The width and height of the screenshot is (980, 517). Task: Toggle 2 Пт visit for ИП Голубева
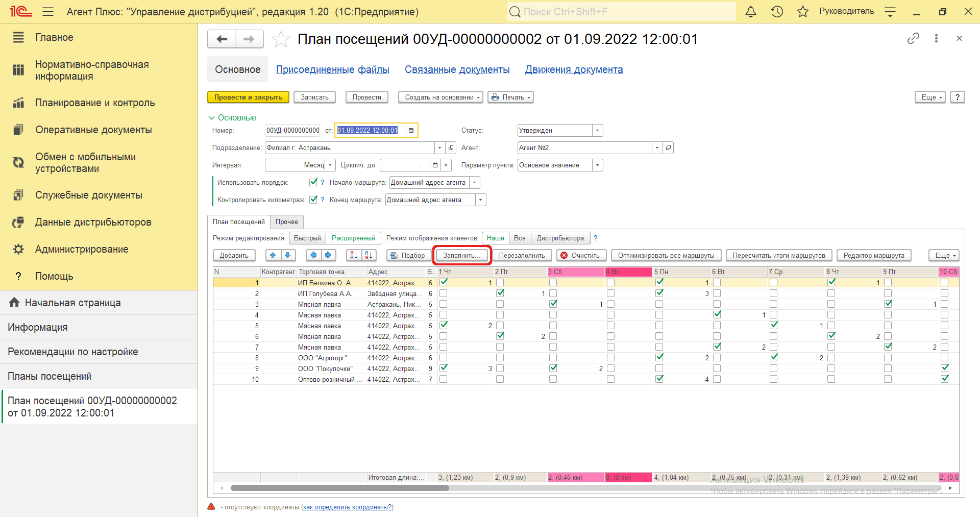click(500, 293)
